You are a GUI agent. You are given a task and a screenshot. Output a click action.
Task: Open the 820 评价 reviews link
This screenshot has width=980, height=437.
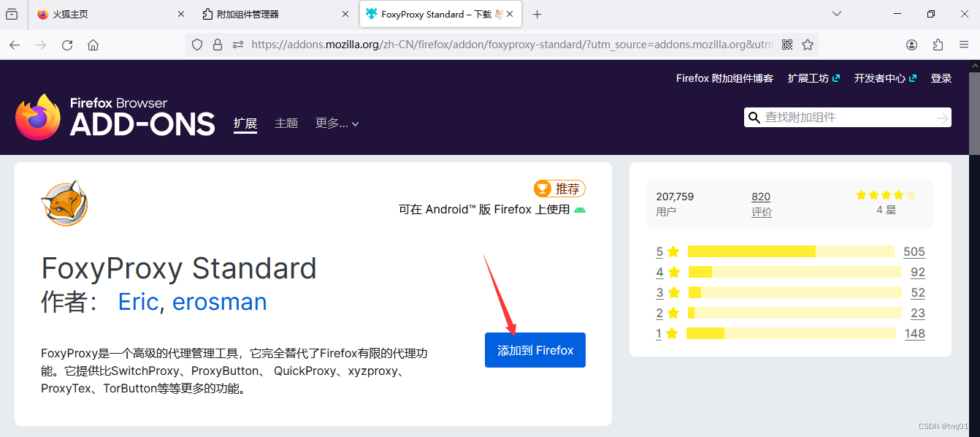pyautogui.click(x=762, y=204)
